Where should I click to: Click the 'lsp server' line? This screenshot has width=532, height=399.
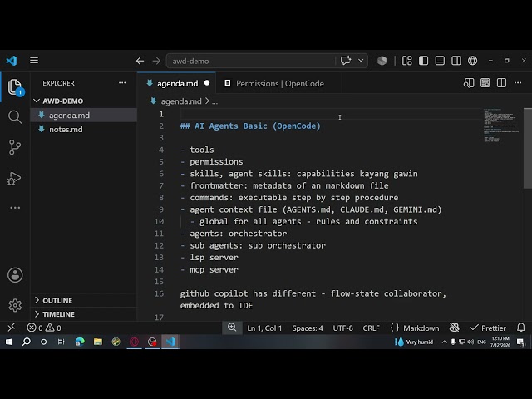[x=214, y=257]
